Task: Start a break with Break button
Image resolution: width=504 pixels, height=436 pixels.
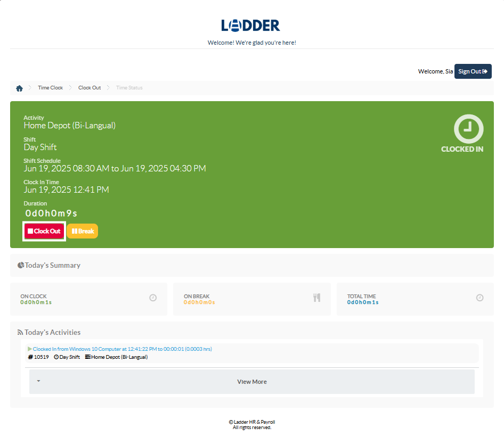Action: 83,231
